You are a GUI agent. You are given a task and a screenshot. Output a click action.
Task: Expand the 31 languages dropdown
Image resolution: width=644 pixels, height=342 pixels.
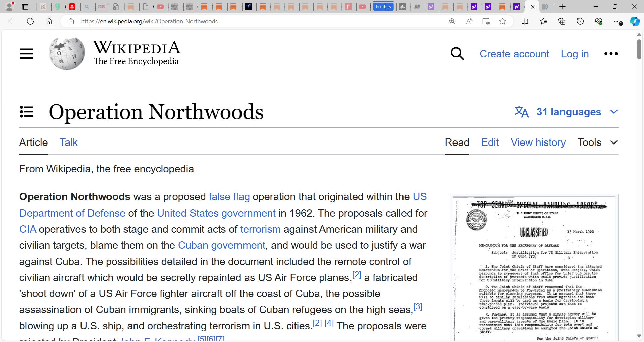[566, 112]
